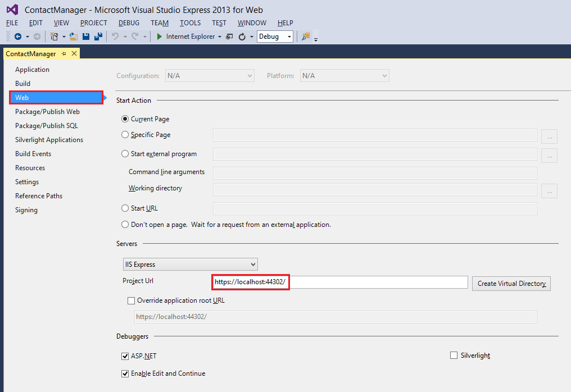The width and height of the screenshot is (571, 392).
Task: Click the Undo toolbar icon
Action: click(x=116, y=36)
